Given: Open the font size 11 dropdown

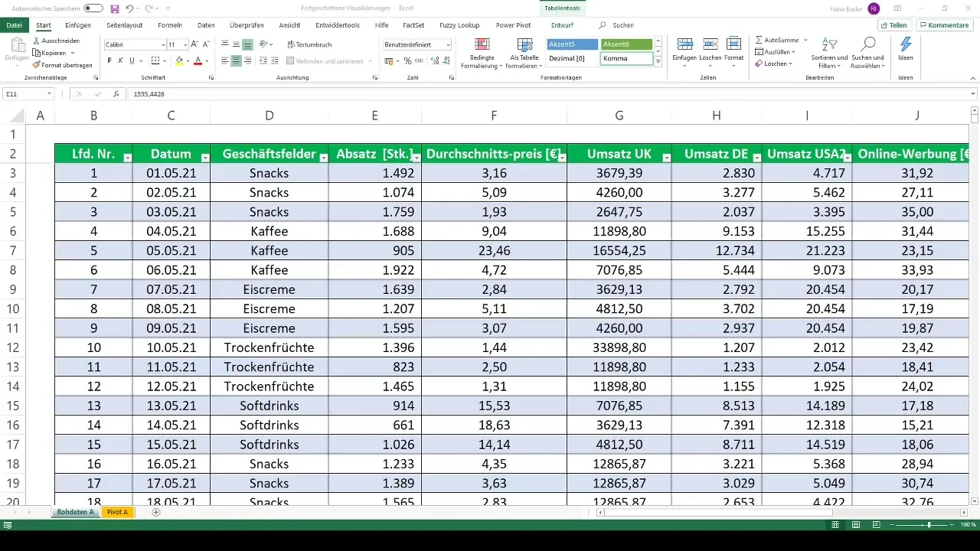Looking at the screenshot, I should click(185, 45).
